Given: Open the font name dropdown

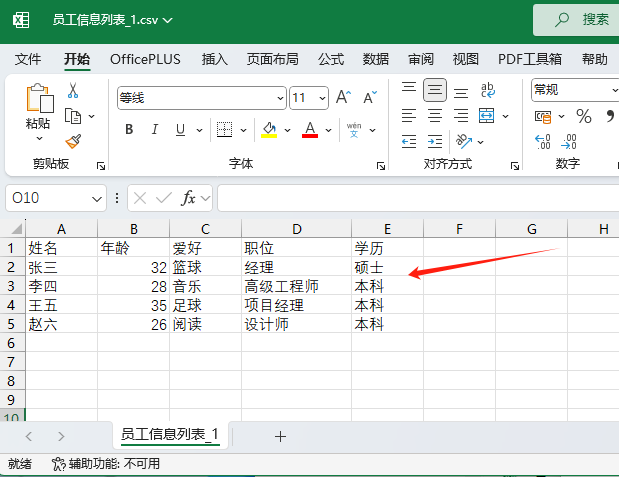Looking at the screenshot, I should coord(280,98).
